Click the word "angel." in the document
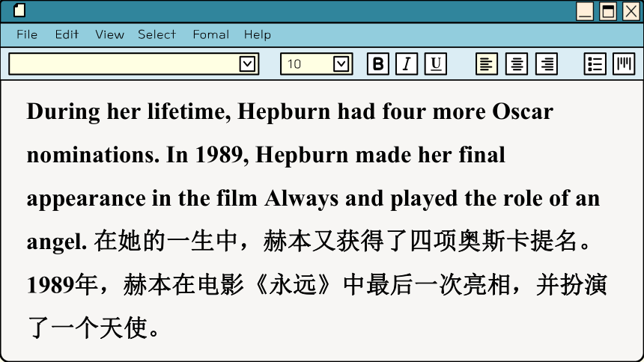 [57, 242]
